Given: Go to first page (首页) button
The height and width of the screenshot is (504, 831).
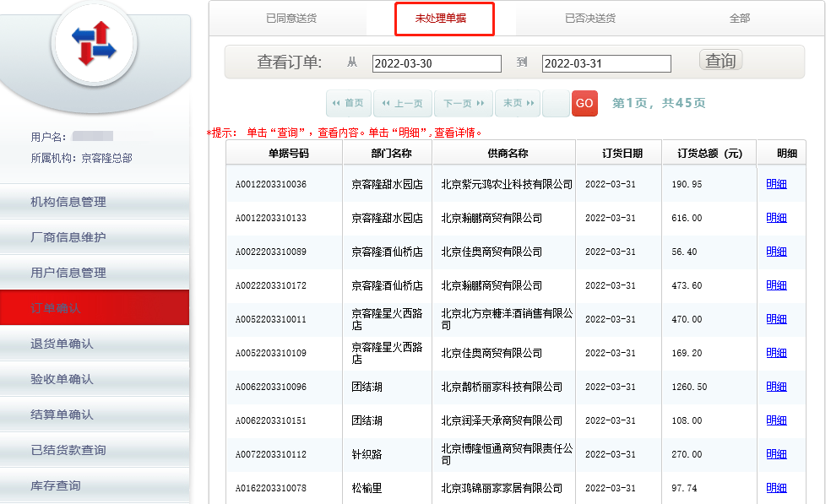Looking at the screenshot, I should pyautogui.click(x=348, y=103).
